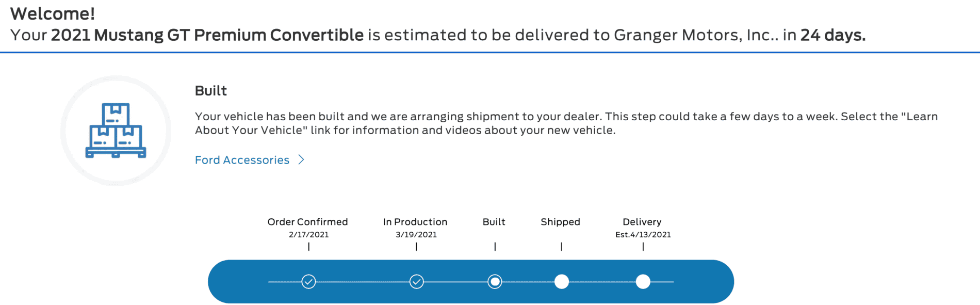Click the current Built step circle
This screenshot has height=305, width=980.
point(495,282)
